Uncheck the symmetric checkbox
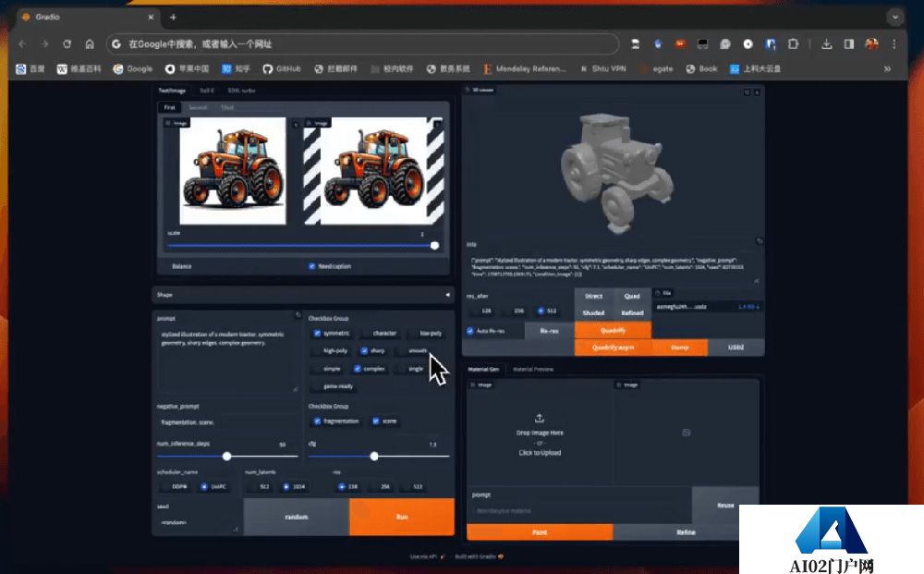This screenshot has width=924, height=574. pos(317,333)
